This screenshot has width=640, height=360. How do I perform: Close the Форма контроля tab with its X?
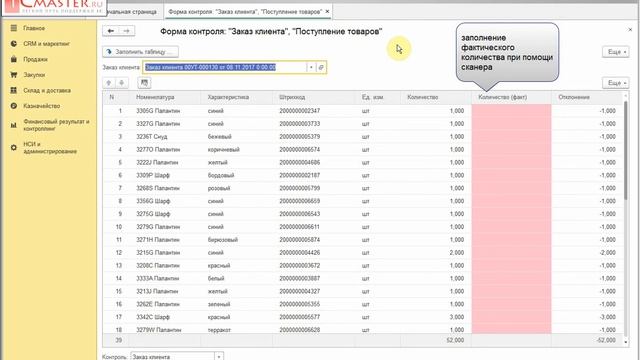[x=327, y=11]
